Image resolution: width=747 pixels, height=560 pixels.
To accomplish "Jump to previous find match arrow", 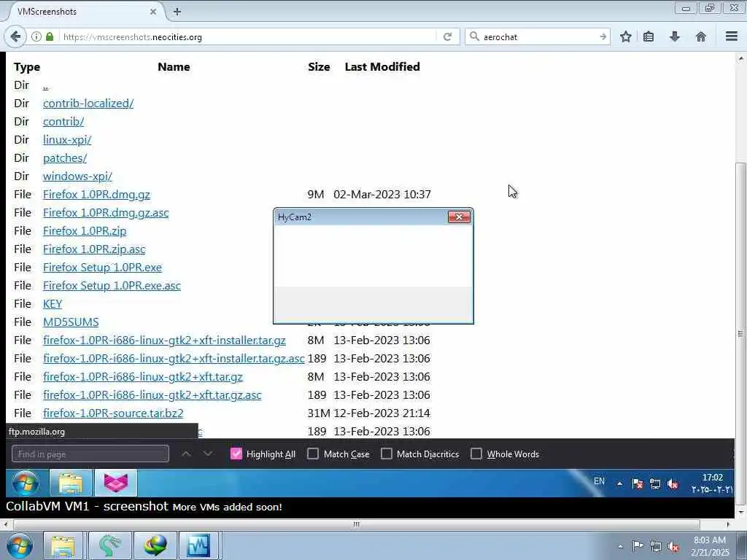I will (x=186, y=454).
